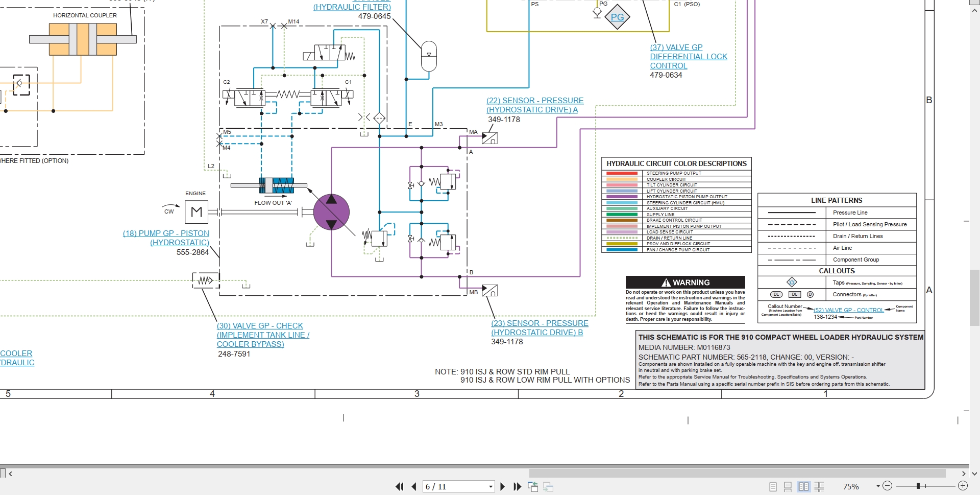The width and height of the screenshot is (980, 495).
Task: Click the MEDIA NUMBER: M0116873 text
Action: 684,347
